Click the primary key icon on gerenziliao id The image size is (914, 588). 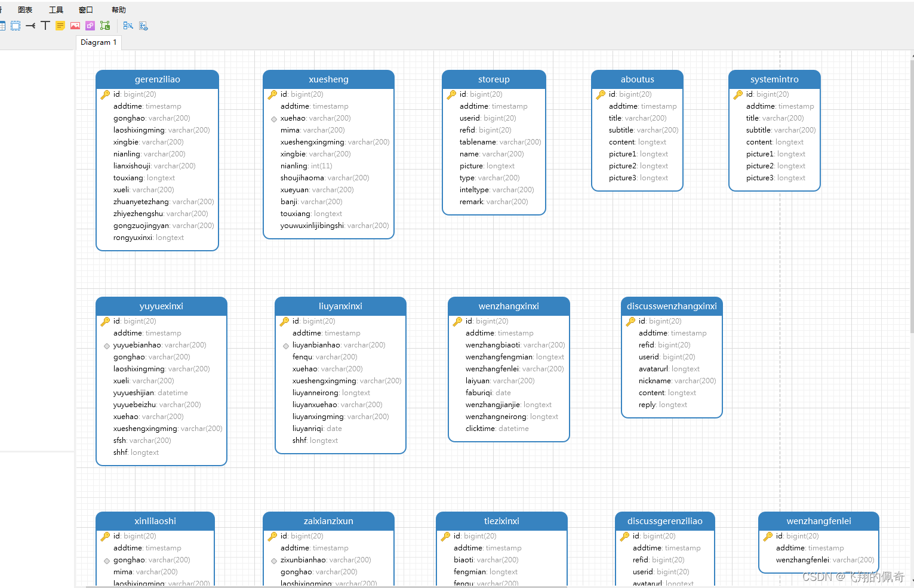104,94
